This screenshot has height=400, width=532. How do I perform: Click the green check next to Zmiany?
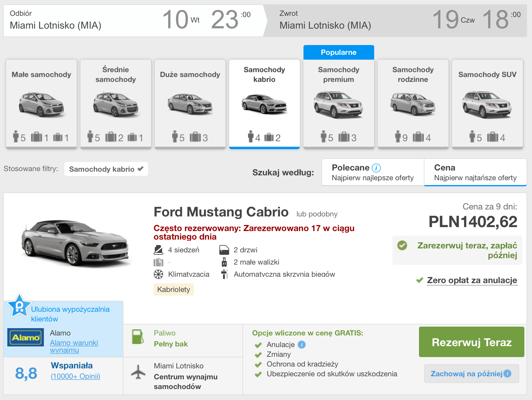pyautogui.click(x=258, y=355)
